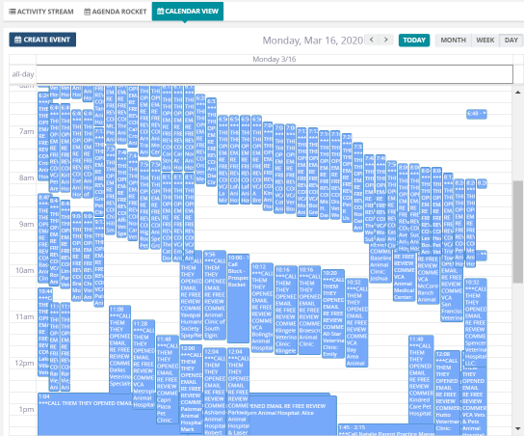
Task: Switch calendar to Week view
Action: tap(485, 40)
